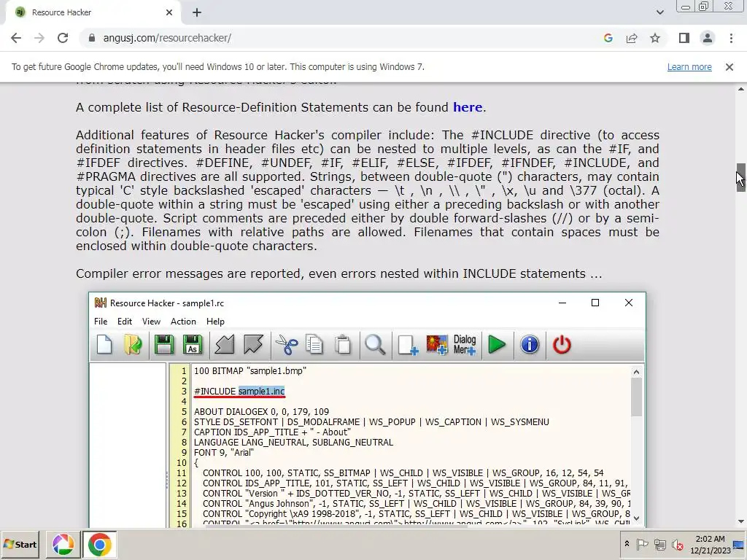The height and width of the screenshot is (560, 747).
Task: Open the View menu in Resource Hacker
Action: 151,322
